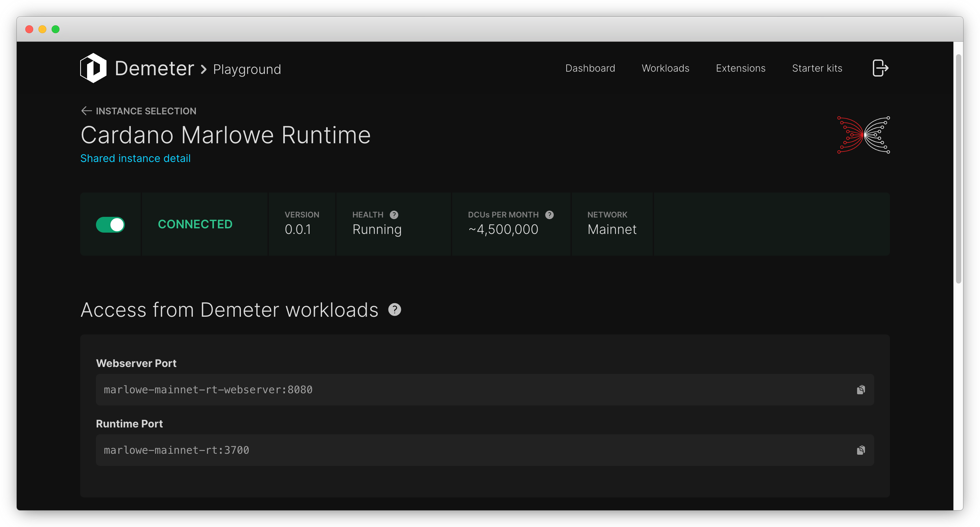980x527 pixels.
Task: Open help icon beside Access from Demeter workloads
Action: [x=394, y=309]
